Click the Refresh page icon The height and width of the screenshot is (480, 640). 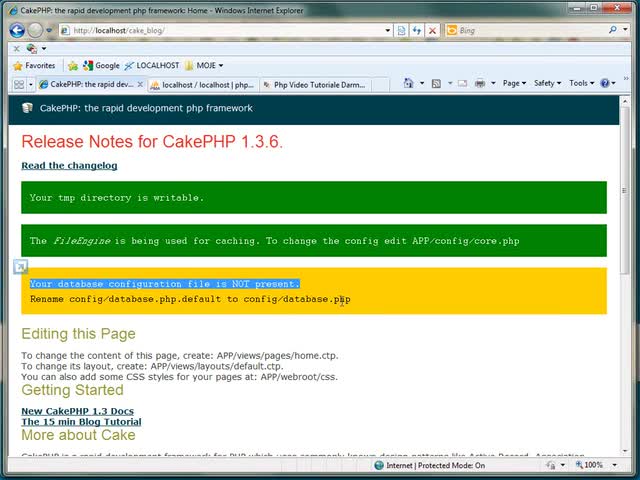click(x=417, y=30)
